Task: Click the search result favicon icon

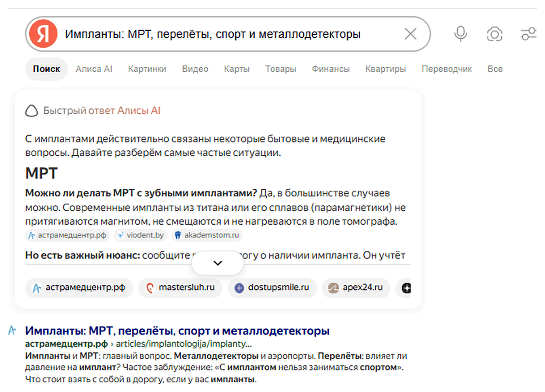Action: pyautogui.click(x=13, y=331)
